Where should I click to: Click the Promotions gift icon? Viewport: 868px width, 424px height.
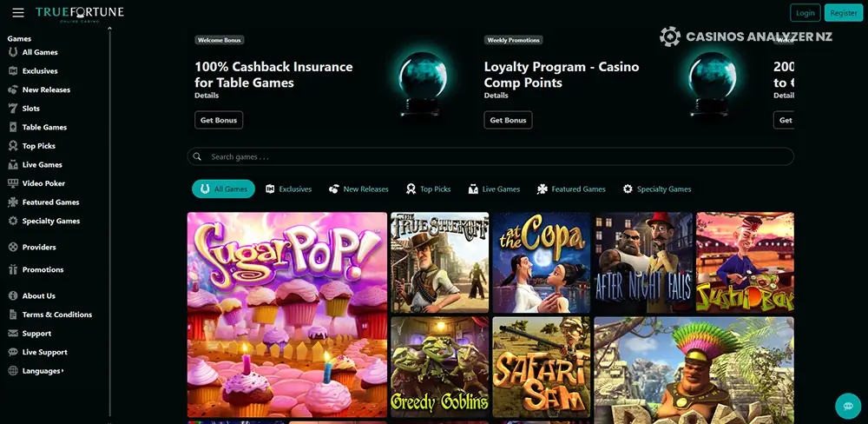pyautogui.click(x=13, y=269)
